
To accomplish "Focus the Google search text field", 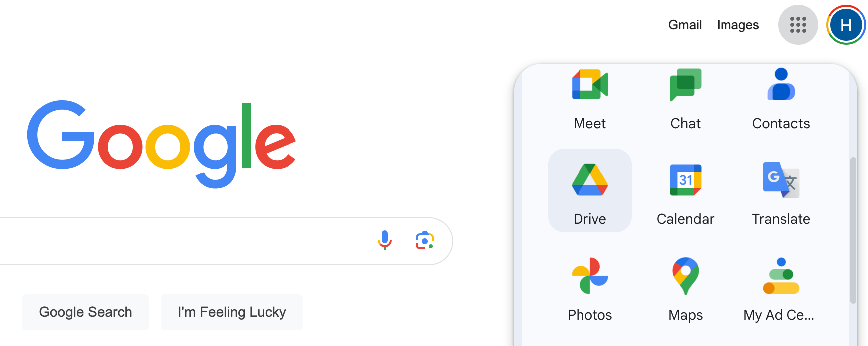I will coord(184,241).
